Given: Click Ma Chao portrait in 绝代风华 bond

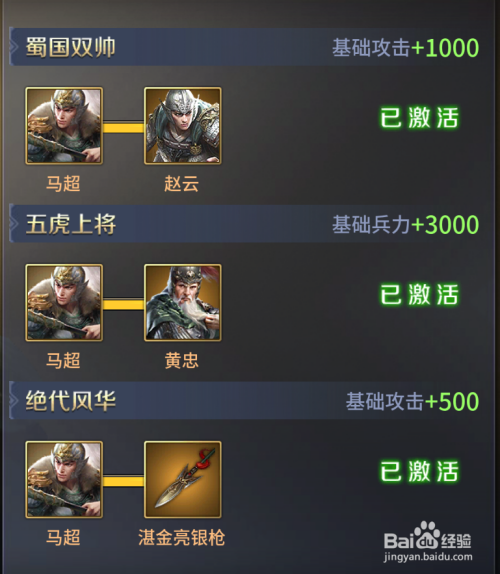Looking at the screenshot, I should pos(64,480).
